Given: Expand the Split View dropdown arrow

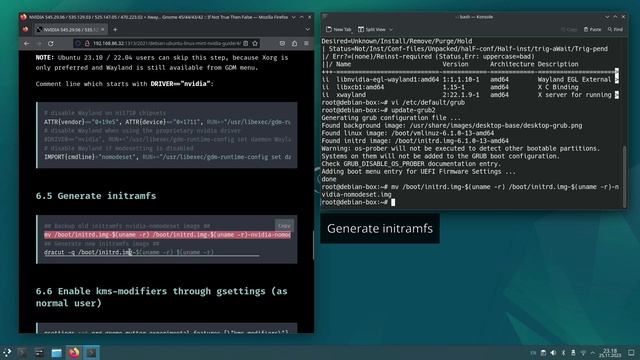Looking at the screenshot, I should click(391, 29).
